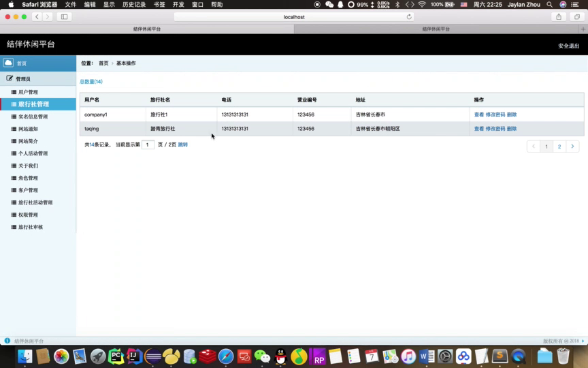The height and width of the screenshot is (368, 588).
Task: Open 旅行社活动管理 sidebar entry
Action: 35,202
